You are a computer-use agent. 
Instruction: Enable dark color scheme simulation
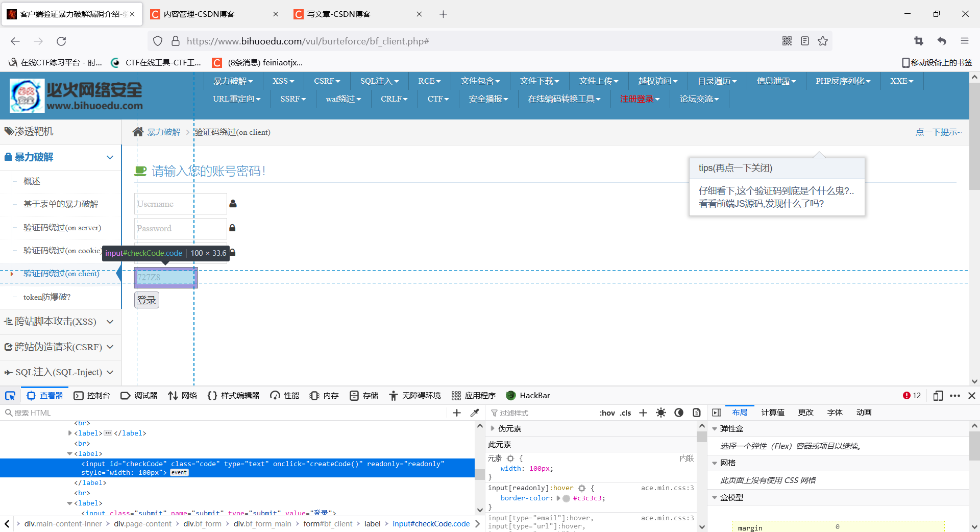point(679,413)
